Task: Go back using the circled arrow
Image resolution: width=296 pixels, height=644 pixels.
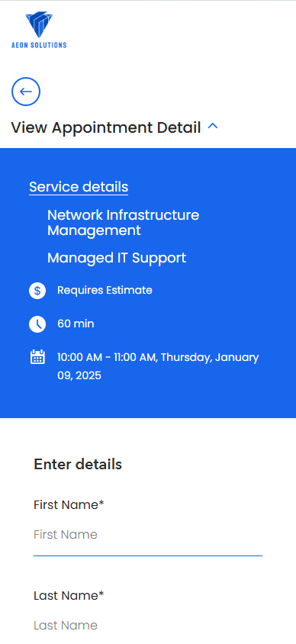Action: click(26, 92)
